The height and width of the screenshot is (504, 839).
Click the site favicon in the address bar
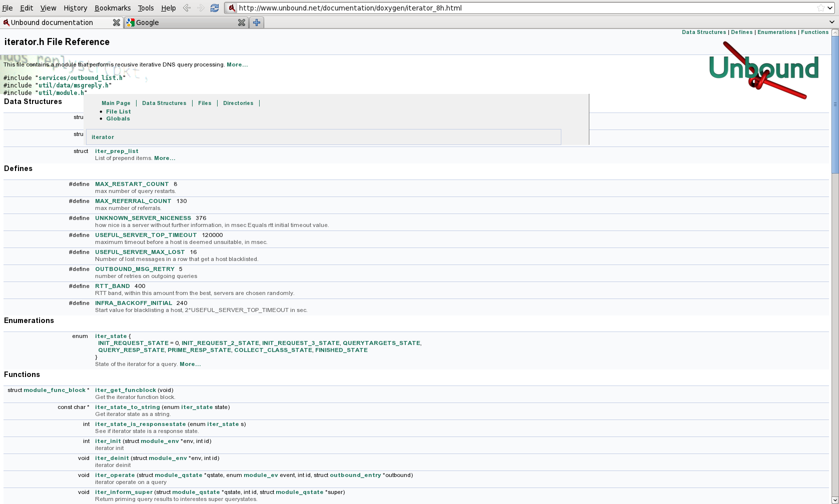tap(232, 8)
